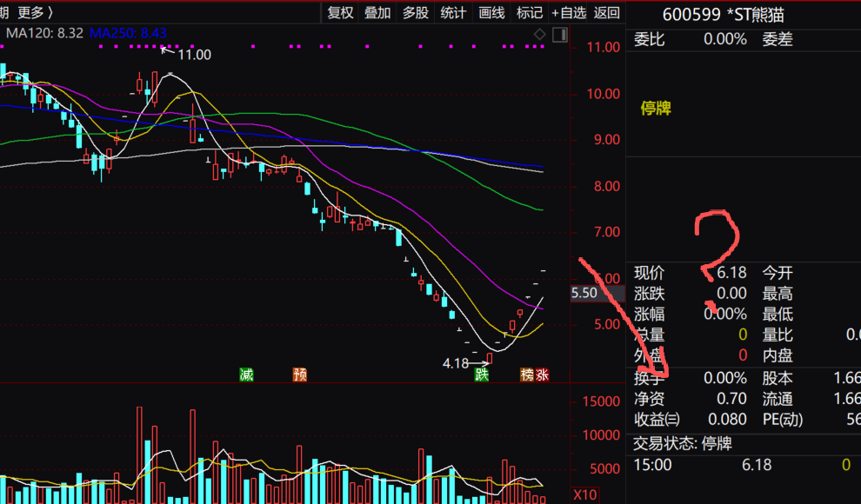Add stock via +自选 button
This screenshot has width=861, height=504.
coord(568,12)
